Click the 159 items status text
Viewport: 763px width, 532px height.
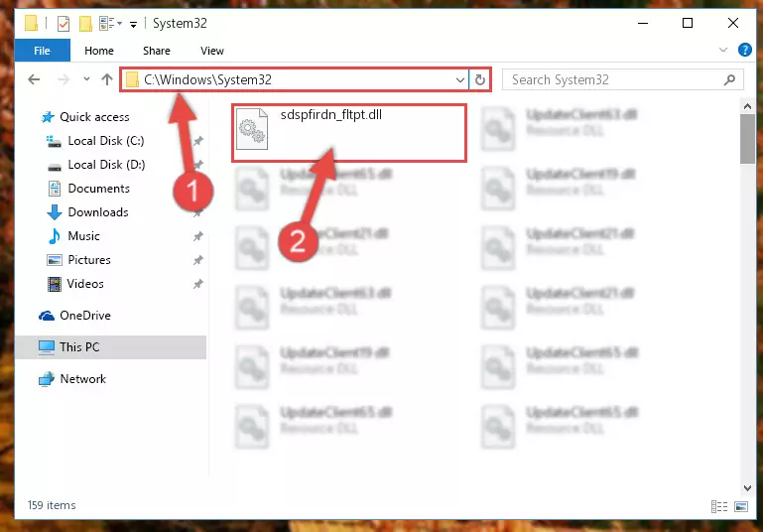[52, 505]
